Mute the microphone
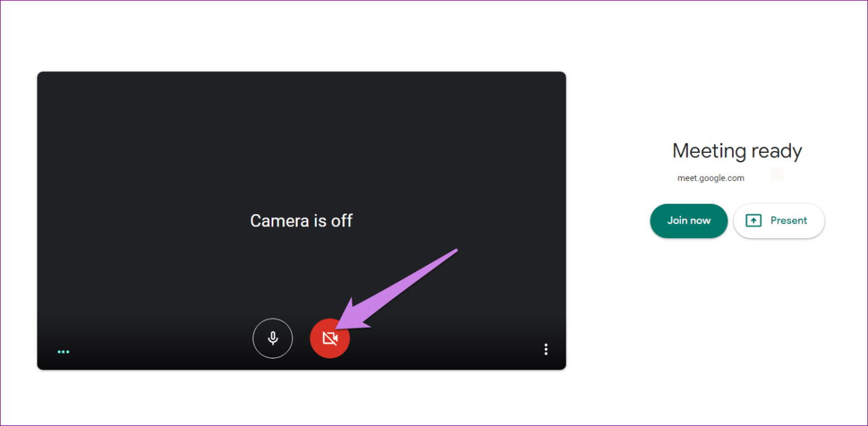Screen dimensions: 868x426 pos(273,338)
